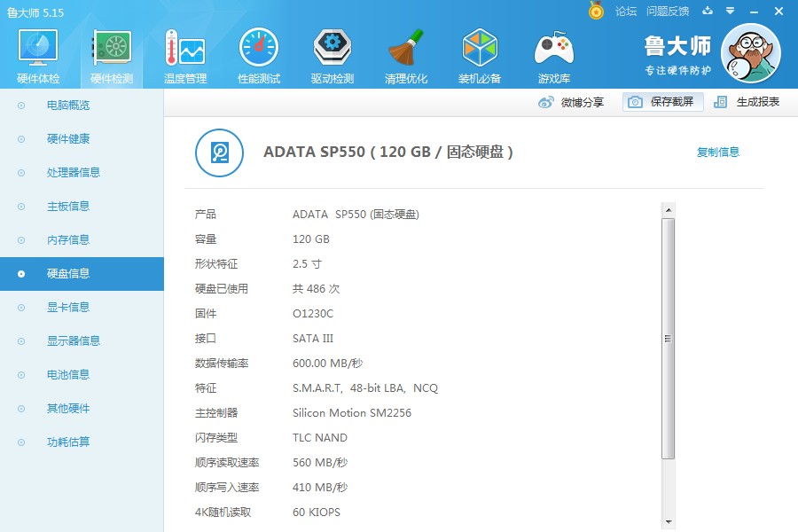The width and height of the screenshot is (798, 532).
Task: Click the scrollbar up arrow
Action: (669, 210)
